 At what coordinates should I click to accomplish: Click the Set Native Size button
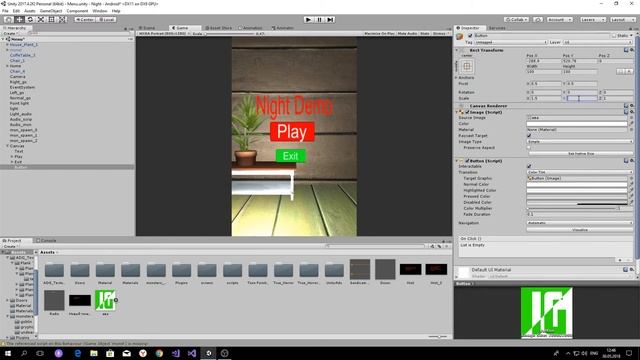click(581, 153)
